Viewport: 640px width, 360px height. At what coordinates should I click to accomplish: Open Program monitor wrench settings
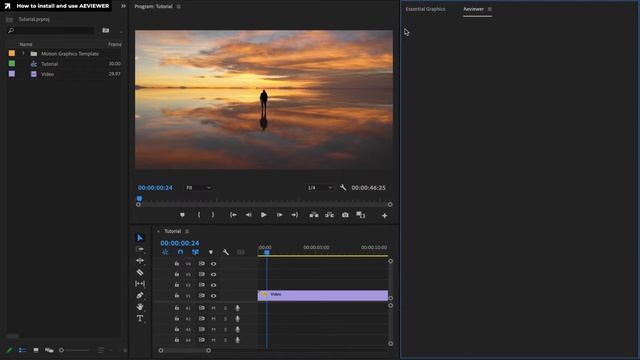343,188
